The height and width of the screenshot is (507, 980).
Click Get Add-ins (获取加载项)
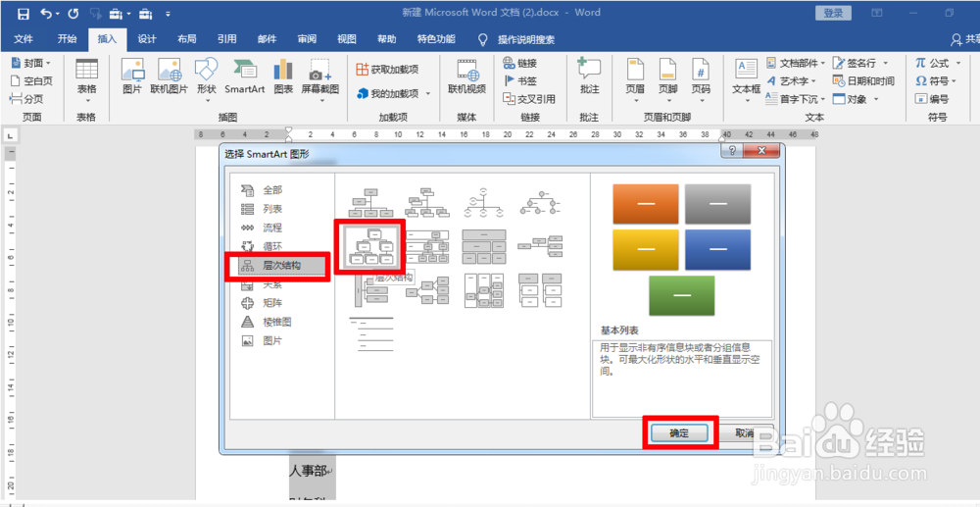(x=387, y=69)
